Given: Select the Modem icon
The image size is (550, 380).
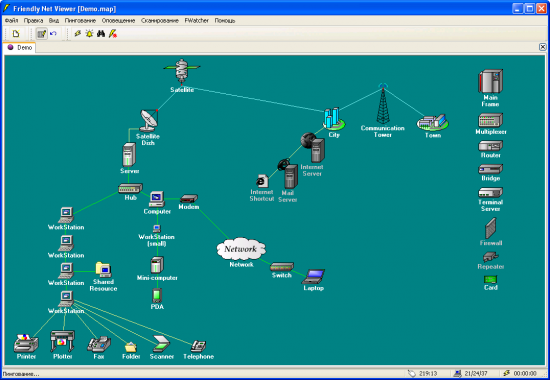Looking at the screenshot, I should [x=189, y=199].
